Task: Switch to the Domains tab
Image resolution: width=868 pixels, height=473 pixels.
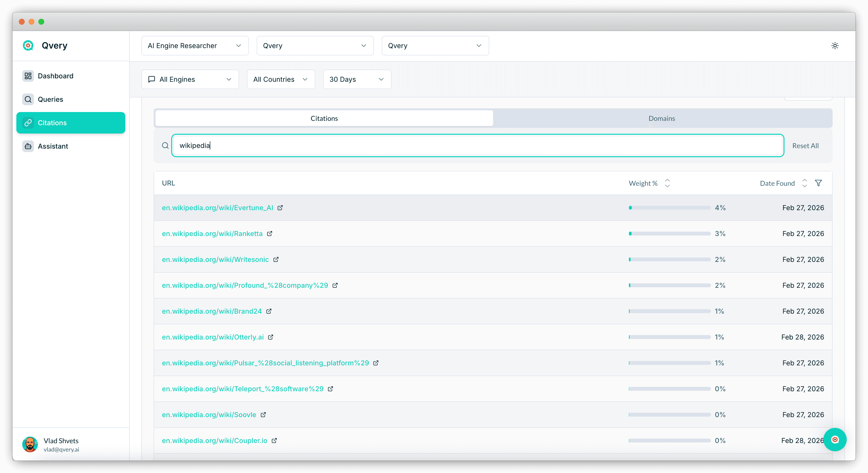Action: coord(661,119)
